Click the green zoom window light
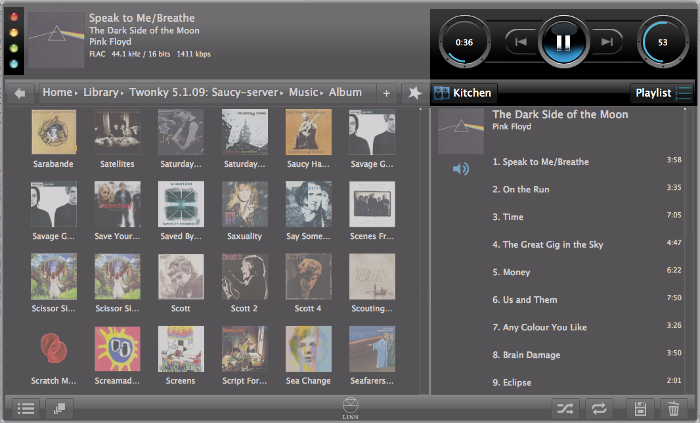 [14, 48]
